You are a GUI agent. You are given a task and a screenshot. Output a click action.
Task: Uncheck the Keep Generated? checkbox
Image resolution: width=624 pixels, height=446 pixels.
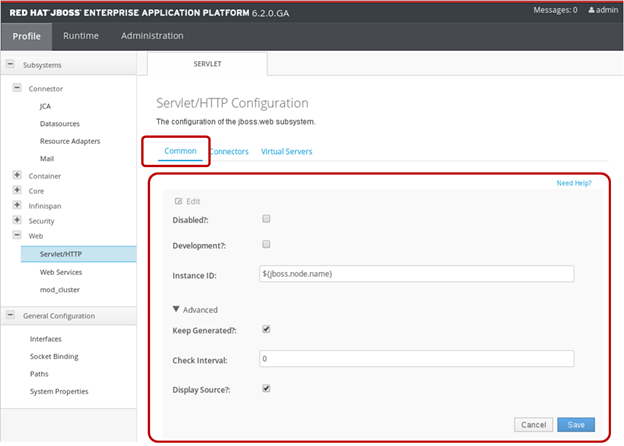266,328
